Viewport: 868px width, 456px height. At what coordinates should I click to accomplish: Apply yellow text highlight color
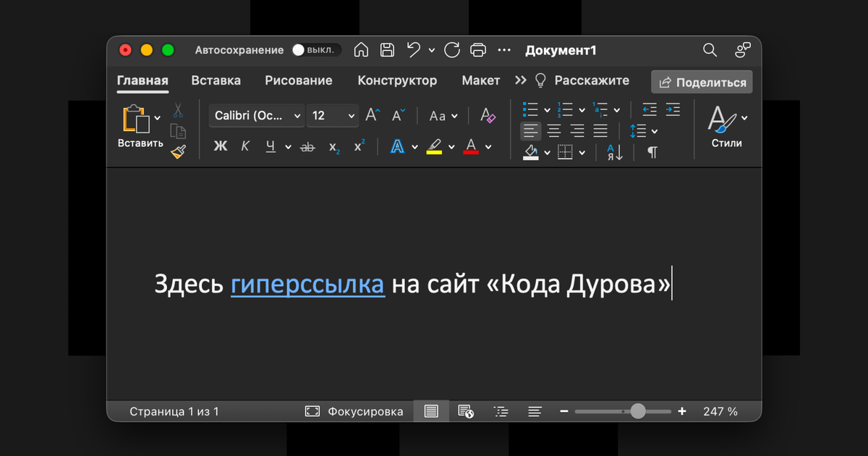[434, 147]
